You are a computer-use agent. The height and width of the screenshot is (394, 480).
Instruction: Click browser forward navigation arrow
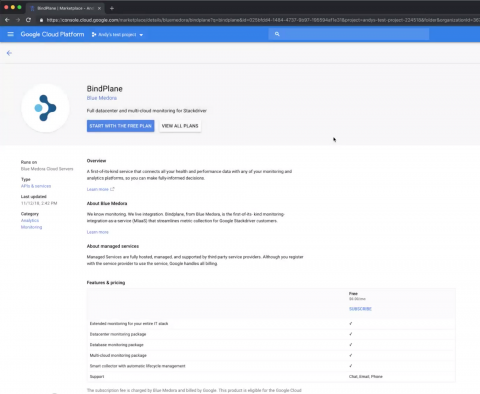coord(18,20)
